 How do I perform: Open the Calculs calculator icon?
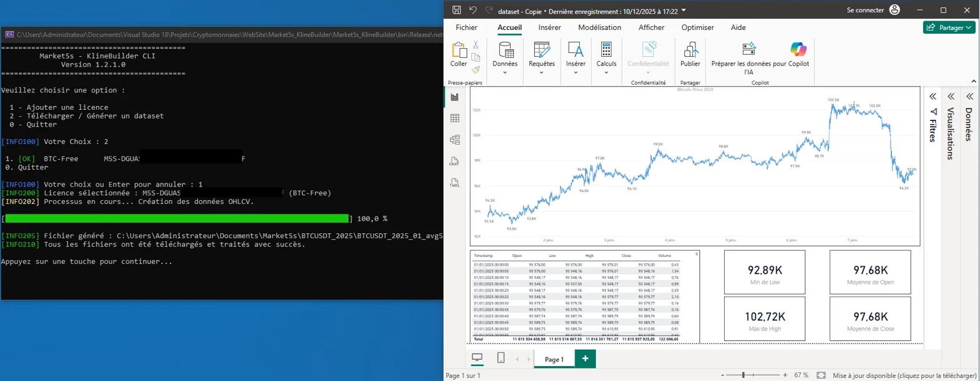[x=606, y=50]
